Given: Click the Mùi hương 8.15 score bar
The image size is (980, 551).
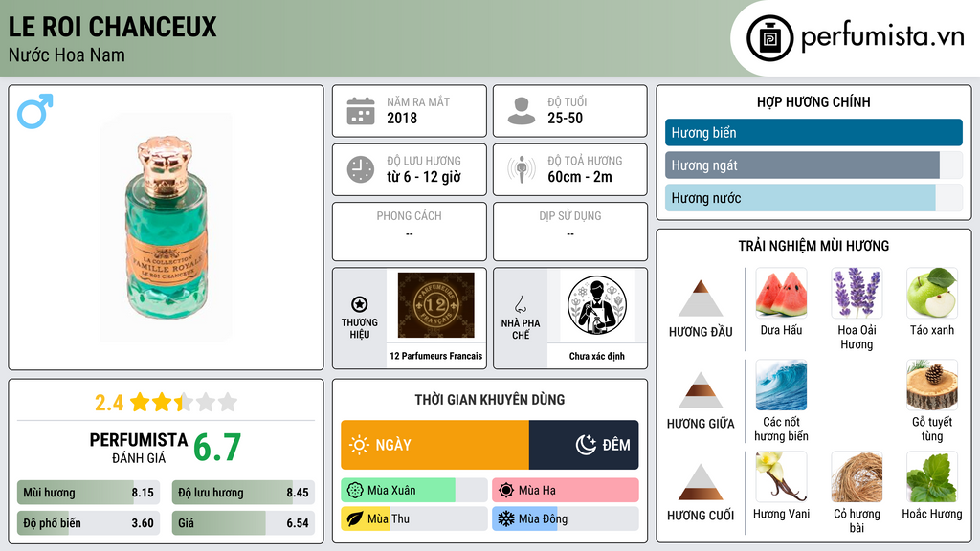Looking at the screenshot, I should (88, 493).
